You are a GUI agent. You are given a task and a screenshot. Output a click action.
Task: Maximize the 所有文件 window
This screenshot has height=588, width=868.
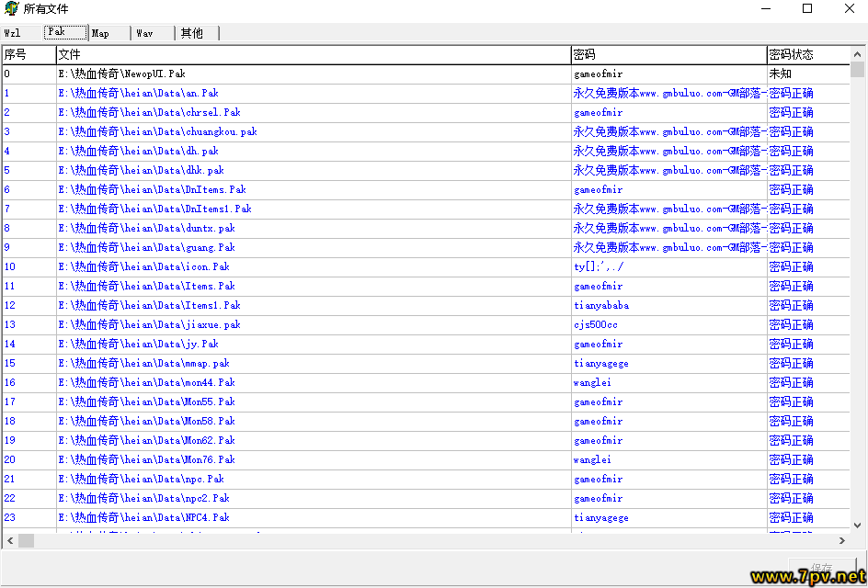coord(806,9)
